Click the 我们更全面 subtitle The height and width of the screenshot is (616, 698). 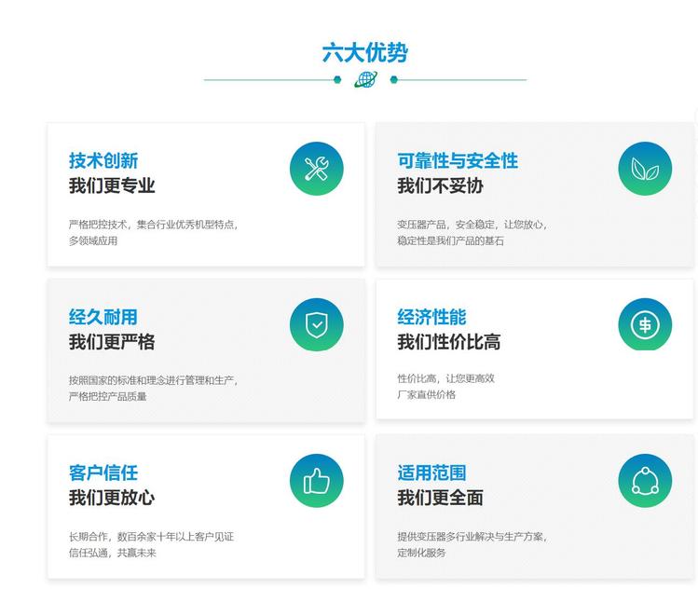[x=440, y=498]
